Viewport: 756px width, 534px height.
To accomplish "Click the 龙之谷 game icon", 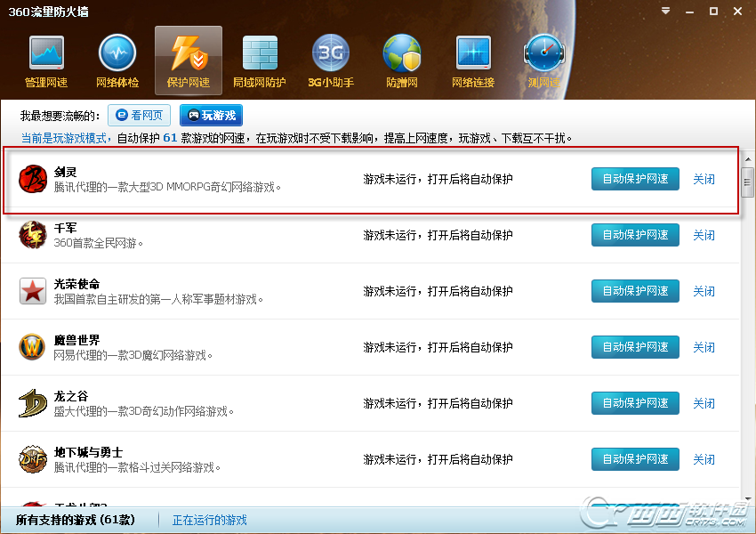I will point(33,403).
